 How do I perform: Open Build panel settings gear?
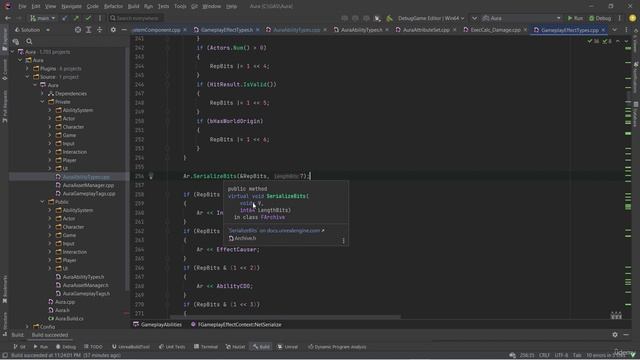(615, 335)
